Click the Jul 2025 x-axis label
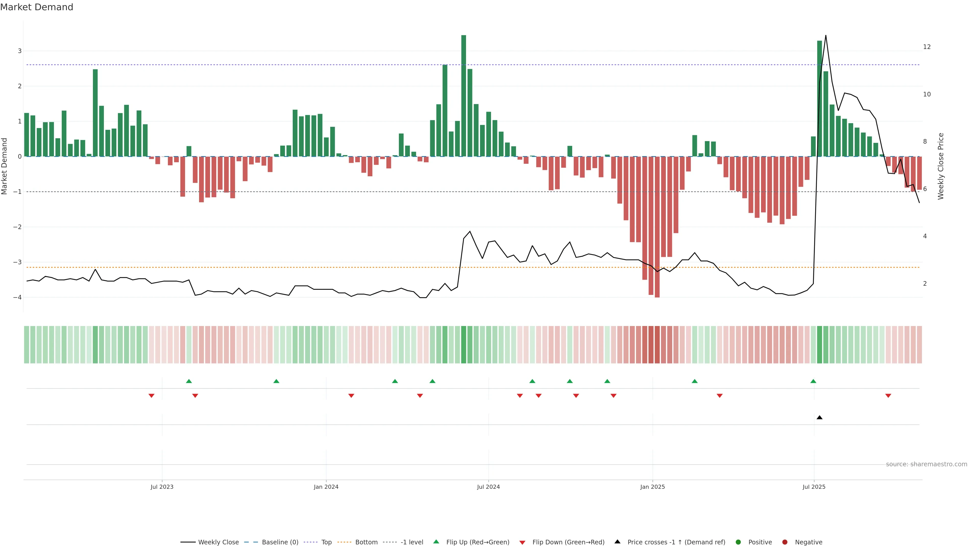This screenshot has height=551, width=980. [x=814, y=487]
